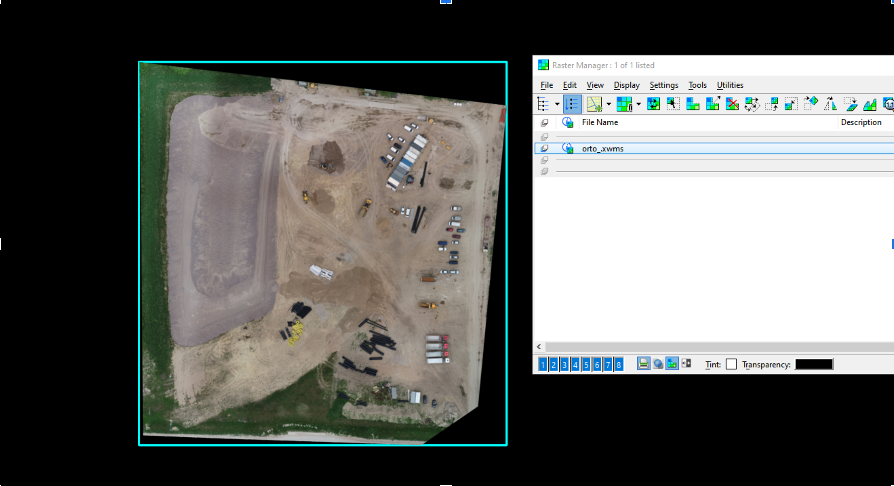Open the Display menu
The width and height of the screenshot is (894, 486).
626,85
